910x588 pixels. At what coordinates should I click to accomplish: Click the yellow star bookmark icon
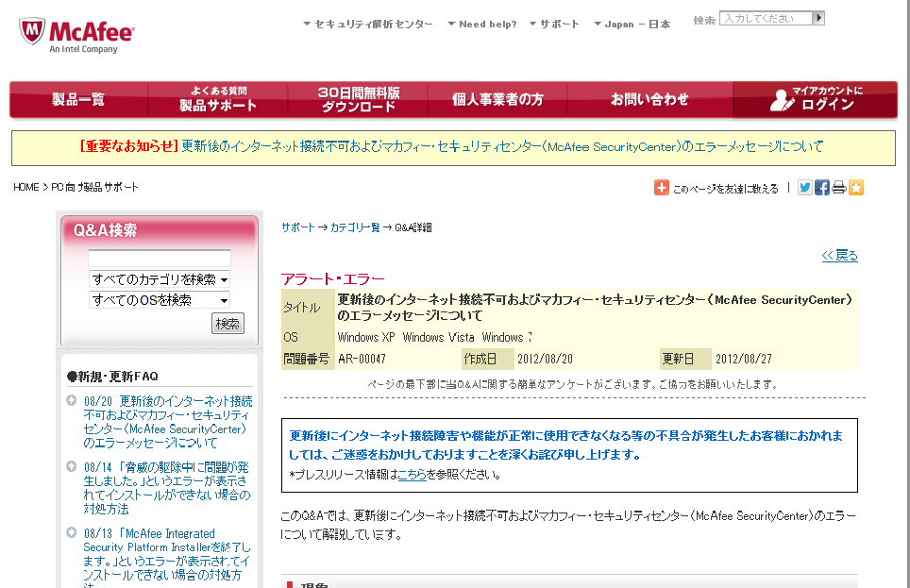(856, 188)
